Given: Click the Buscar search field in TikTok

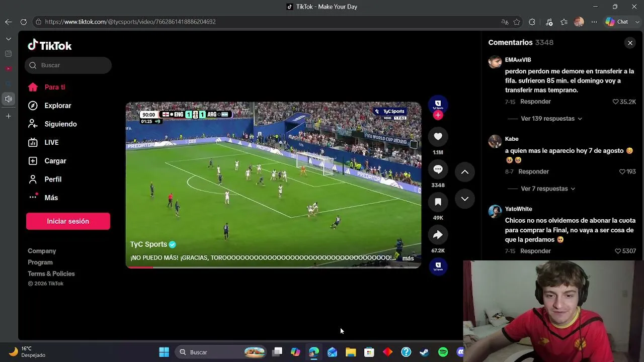Looking at the screenshot, I should (68, 65).
